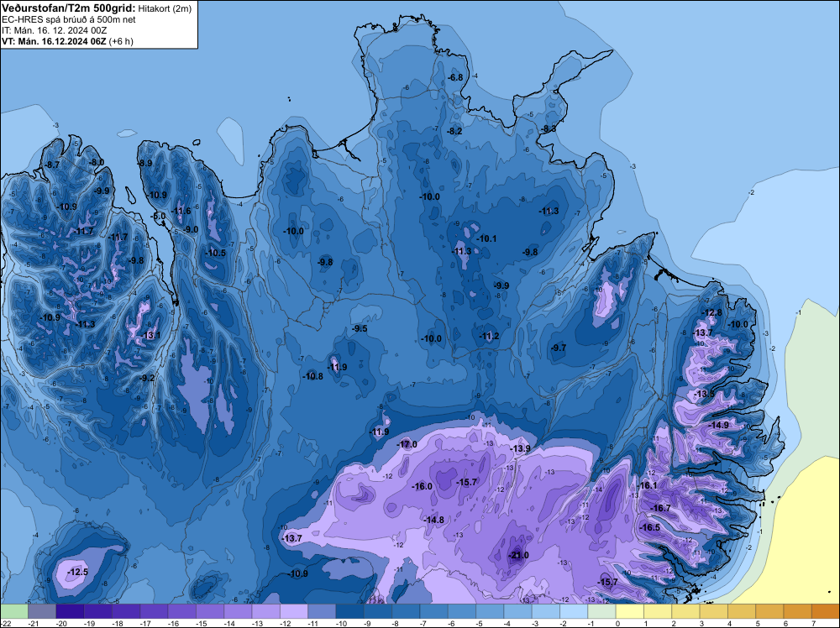Click the -6.8 temperature label

(x=455, y=77)
